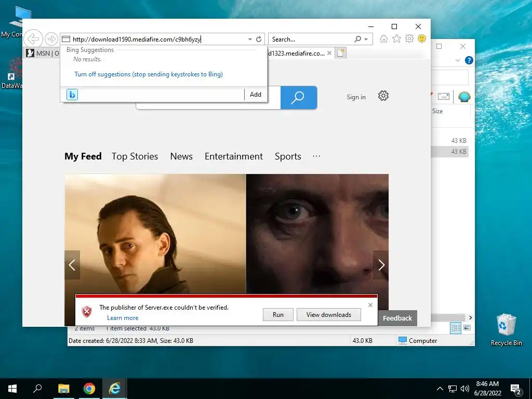Select the Sports tab

click(288, 156)
